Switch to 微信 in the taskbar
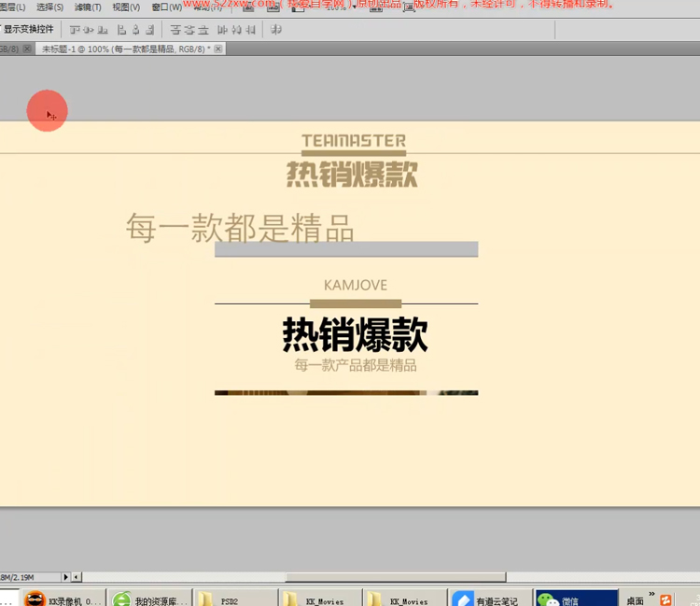This screenshot has height=606, width=700. [577, 599]
